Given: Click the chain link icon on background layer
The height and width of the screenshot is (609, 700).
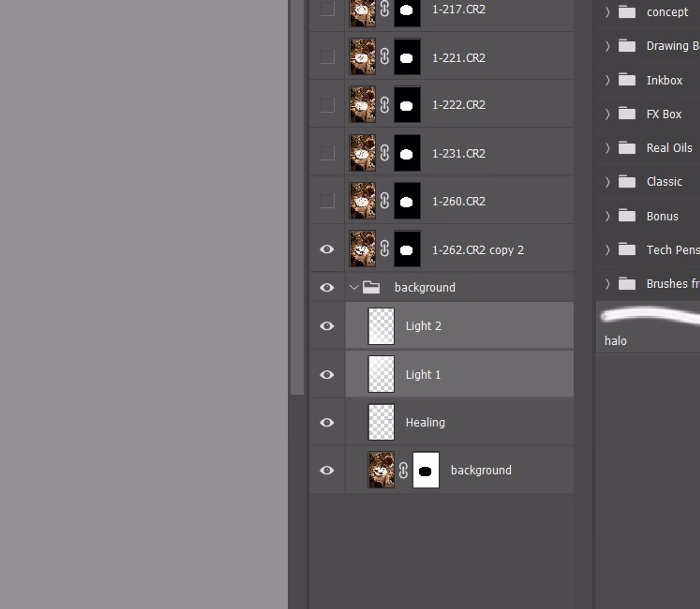Looking at the screenshot, I should [x=403, y=470].
